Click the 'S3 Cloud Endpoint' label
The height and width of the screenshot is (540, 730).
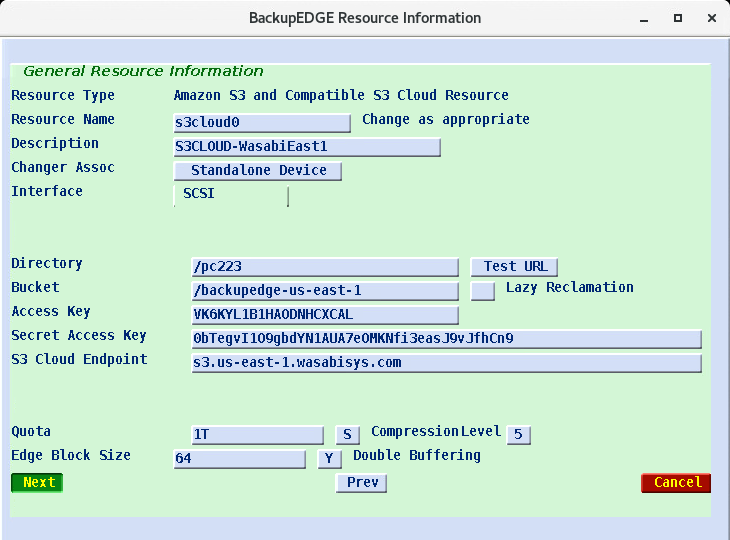[x=80, y=359]
